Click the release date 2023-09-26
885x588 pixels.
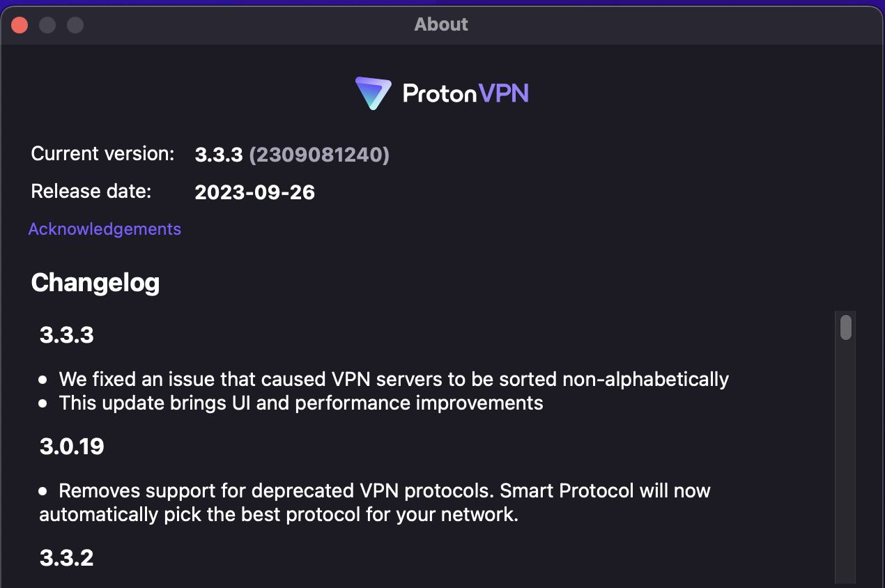coord(254,192)
